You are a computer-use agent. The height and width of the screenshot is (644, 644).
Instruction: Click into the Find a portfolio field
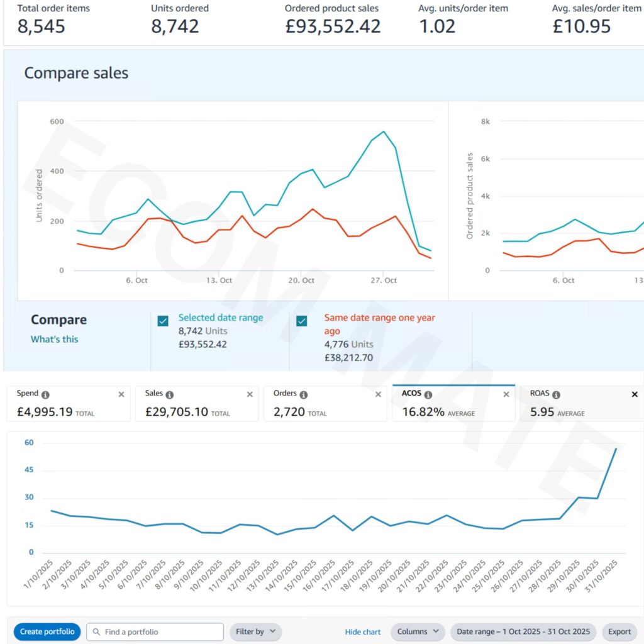click(160, 632)
